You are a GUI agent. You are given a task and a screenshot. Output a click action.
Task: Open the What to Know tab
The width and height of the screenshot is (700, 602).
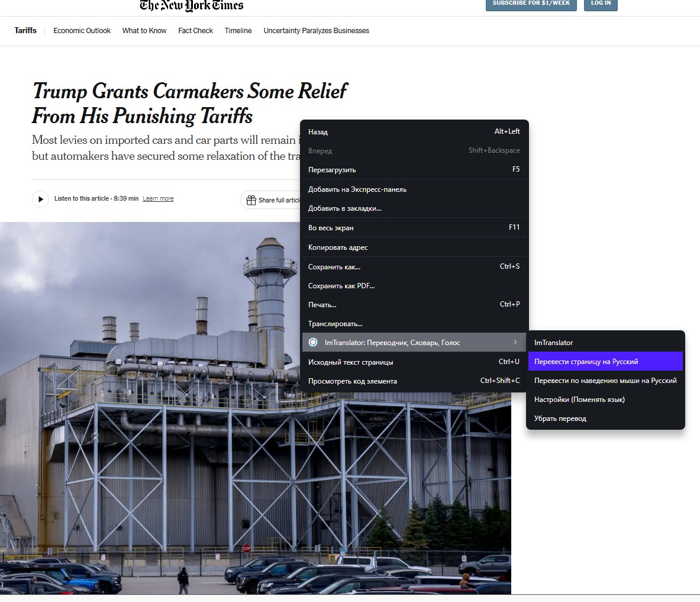[x=144, y=30]
